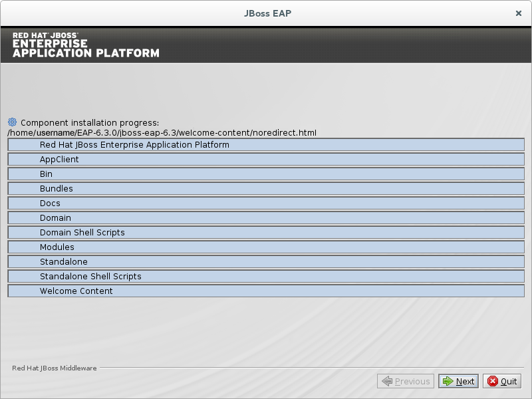Image resolution: width=532 pixels, height=399 pixels.
Task: Click the Red Hat JBoss Enterprise Application Platform logo
Action: click(86, 45)
